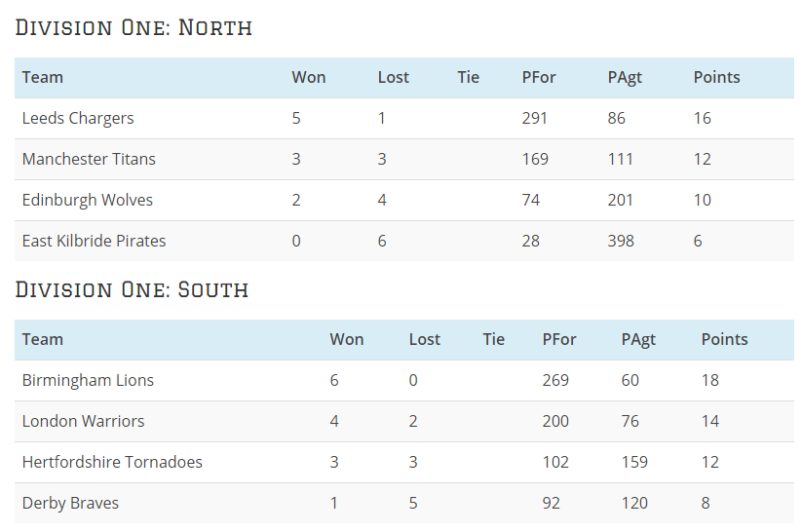Select the London Warriors team name

[84, 421]
